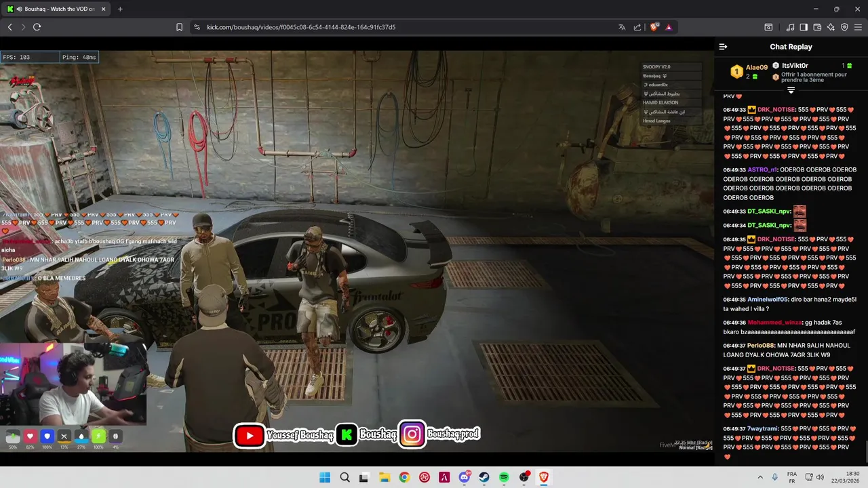Viewport: 868px width, 488px height.
Task: Bookmark this page icon
Action: [x=179, y=27]
